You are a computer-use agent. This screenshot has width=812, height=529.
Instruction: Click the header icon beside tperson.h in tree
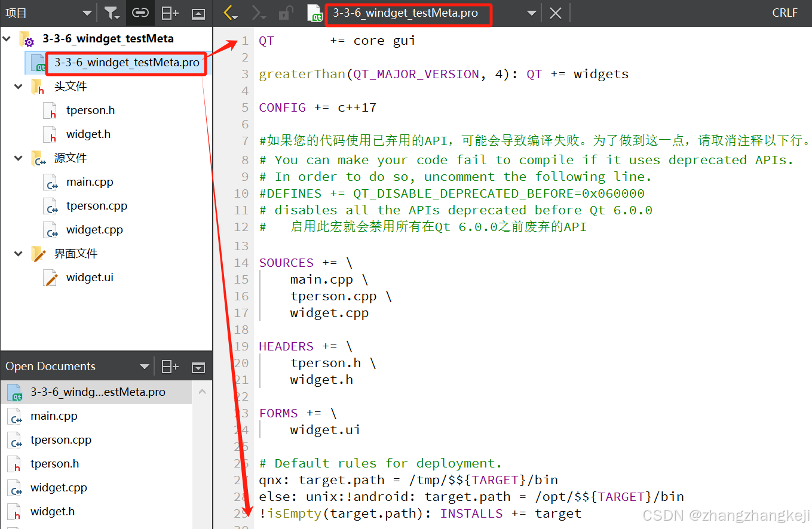click(x=51, y=111)
